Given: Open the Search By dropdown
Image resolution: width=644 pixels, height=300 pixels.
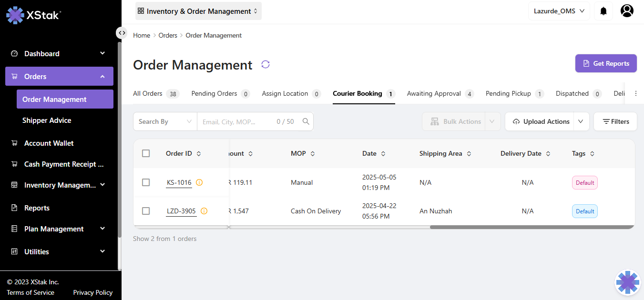Looking at the screenshot, I should 165,121.
